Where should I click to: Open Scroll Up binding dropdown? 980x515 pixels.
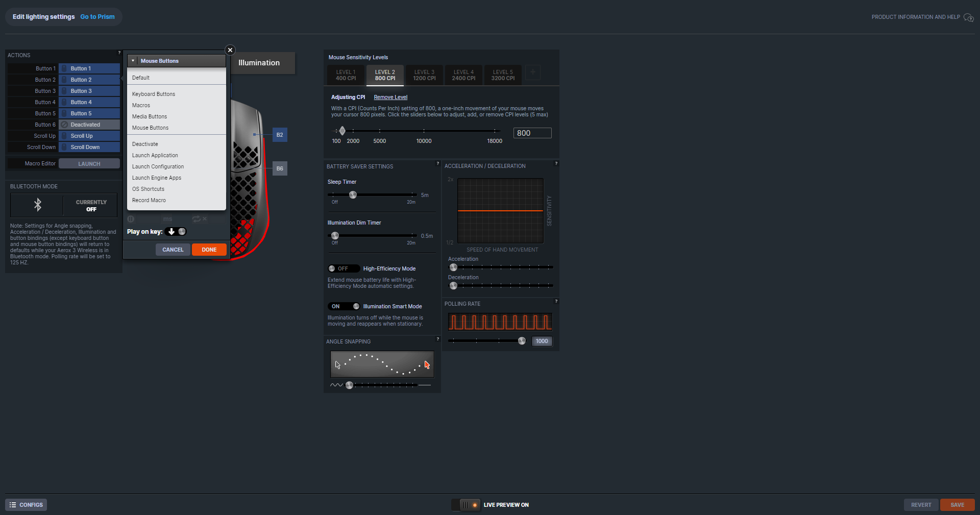89,136
